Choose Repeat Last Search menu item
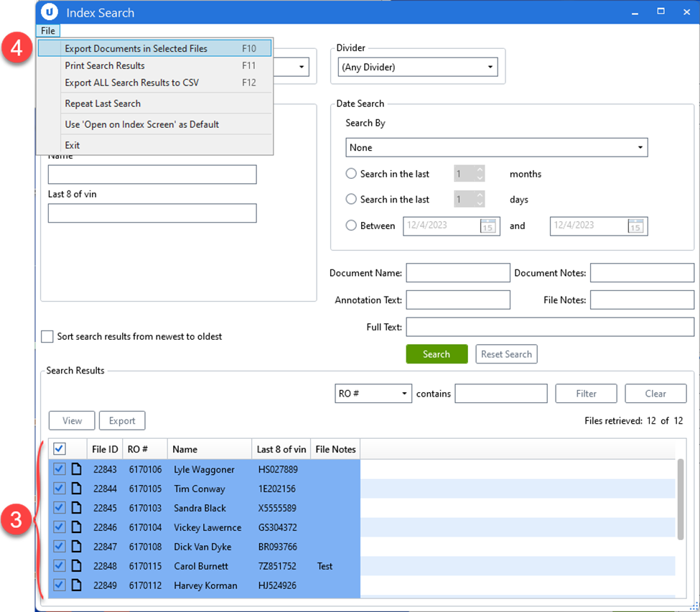The image size is (700, 612). click(x=154, y=103)
